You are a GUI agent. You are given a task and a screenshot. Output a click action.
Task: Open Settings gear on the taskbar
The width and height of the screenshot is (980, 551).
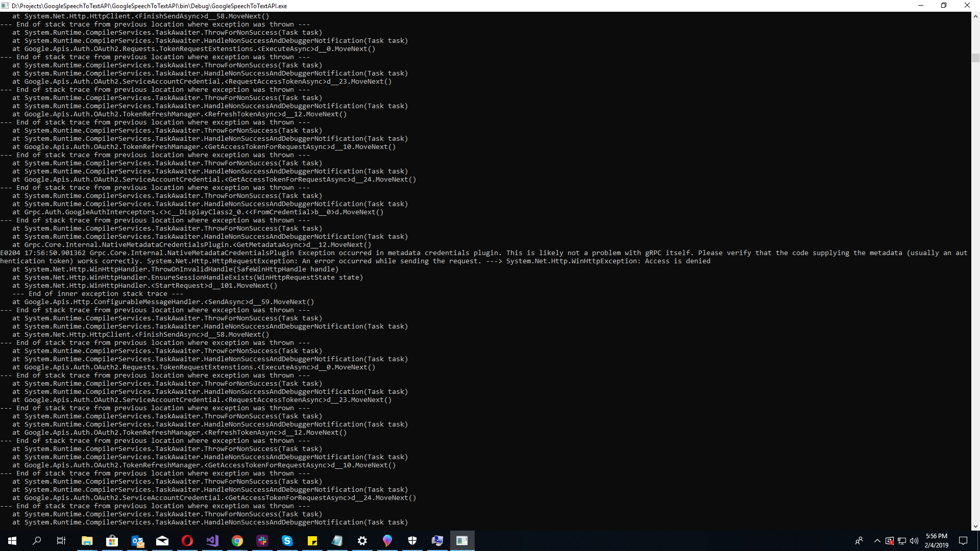point(362,541)
